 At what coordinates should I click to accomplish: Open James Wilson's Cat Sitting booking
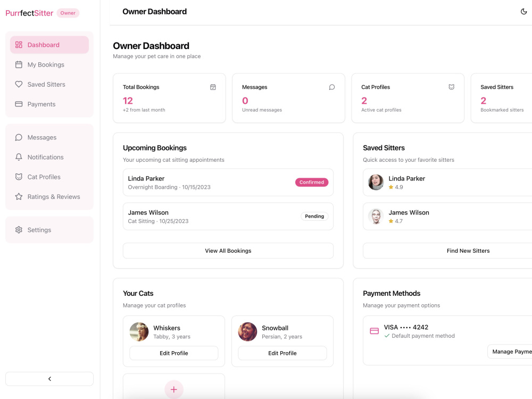coord(228,217)
